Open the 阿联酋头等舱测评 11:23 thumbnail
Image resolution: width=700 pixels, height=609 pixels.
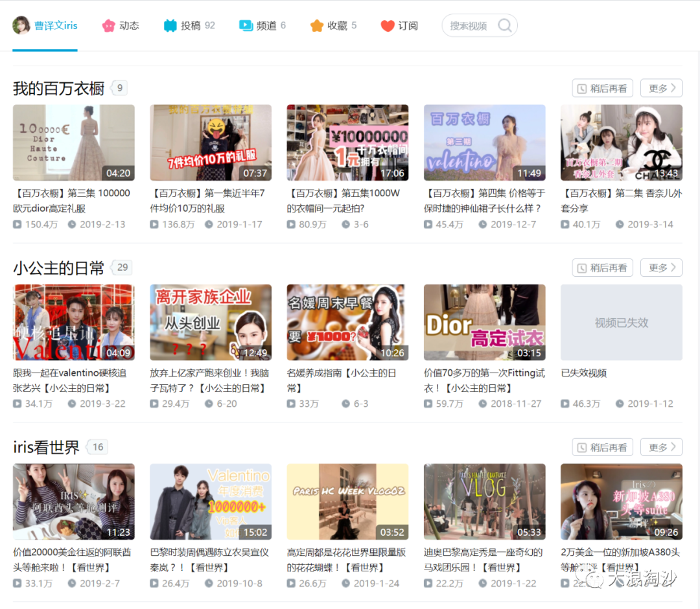click(74, 501)
